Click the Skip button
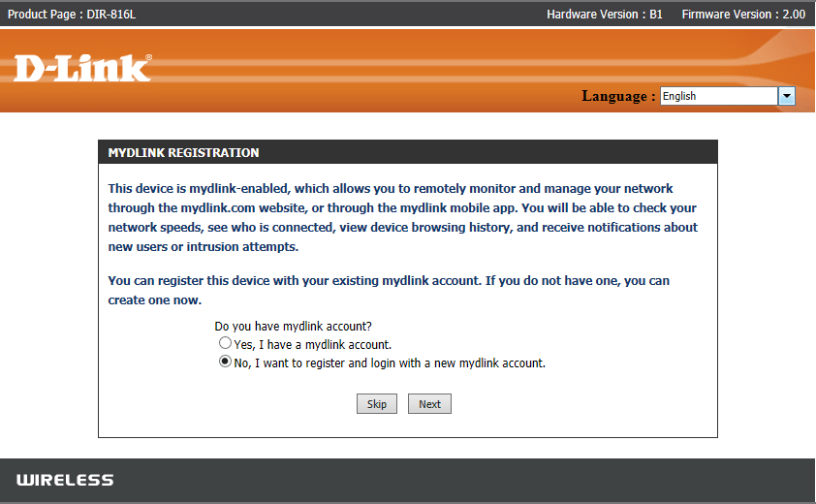816x504 pixels. [x=377, y=404]
